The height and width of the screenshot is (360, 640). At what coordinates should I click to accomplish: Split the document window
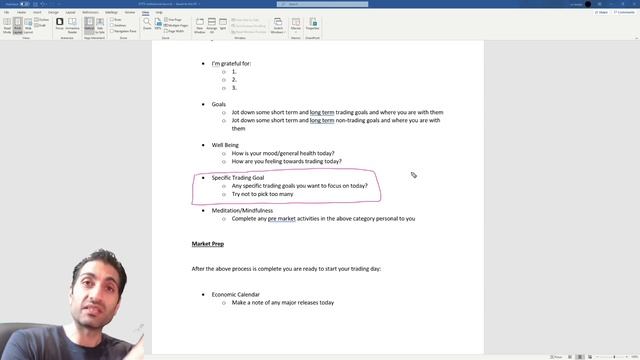(x=223, y=24)
